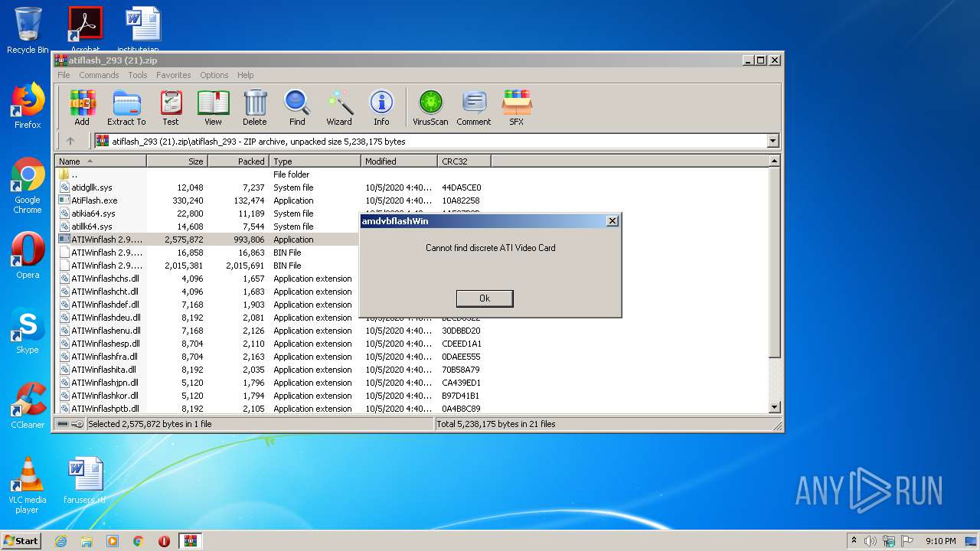Sort by the Type column header

click(x=315, y=161)
